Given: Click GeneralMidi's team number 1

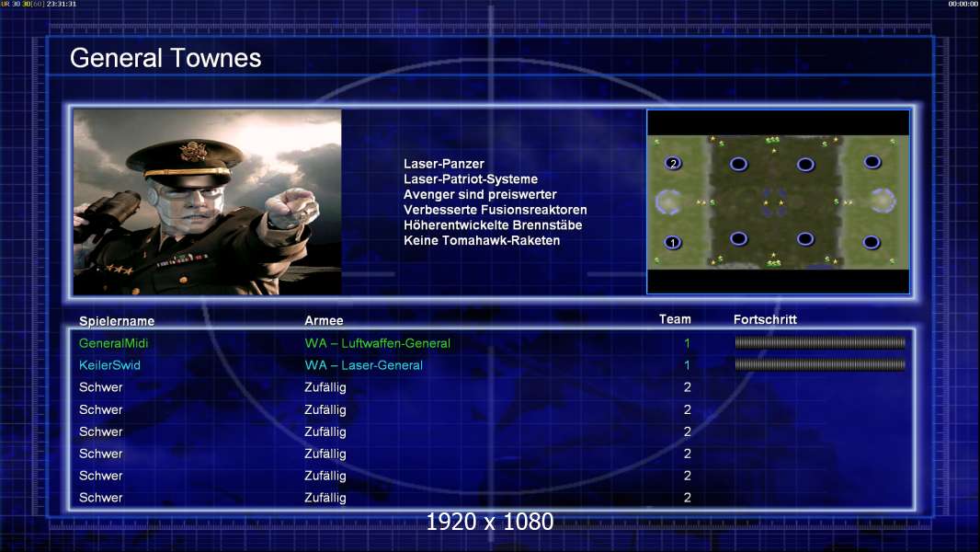Looking at the screenshot, I should coord(687,343).
